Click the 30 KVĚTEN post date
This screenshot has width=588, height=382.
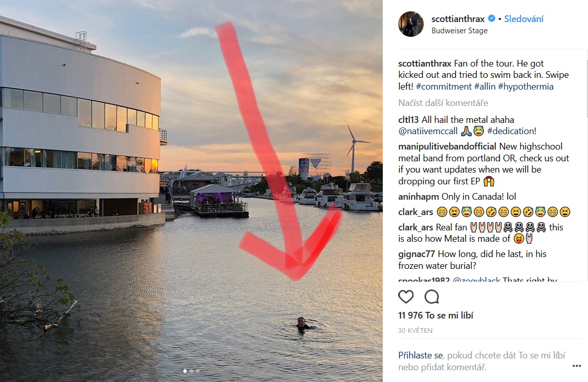(x=415, y=331)
